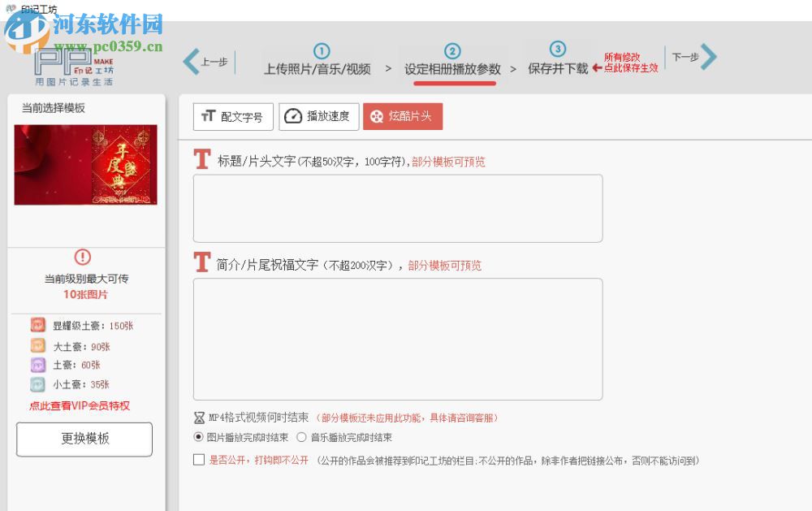Check the 是否公开 privacy checkbox
This screenshot has height=511, width=812.
[x=198, y=459]
